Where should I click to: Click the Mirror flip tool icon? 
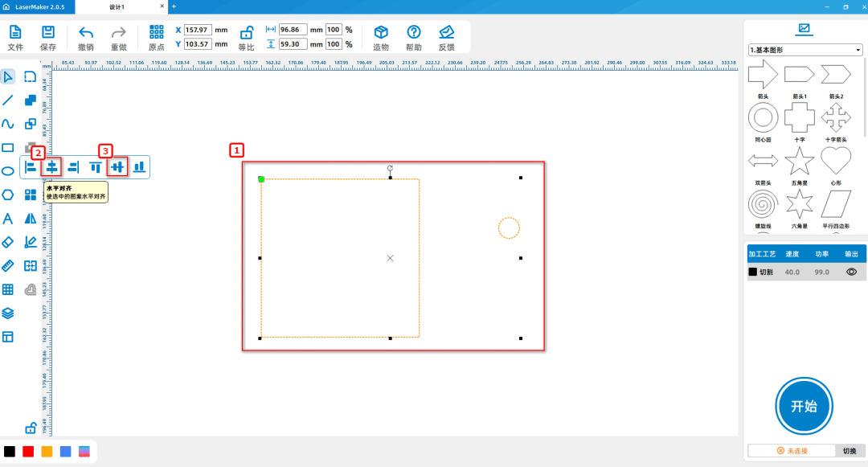click(31, 219)
